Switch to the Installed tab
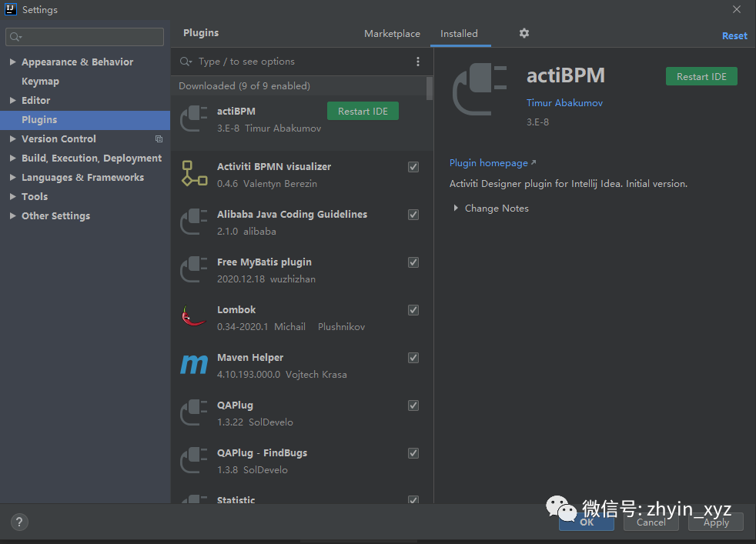 pyautogui.click(x=459, y=34)
